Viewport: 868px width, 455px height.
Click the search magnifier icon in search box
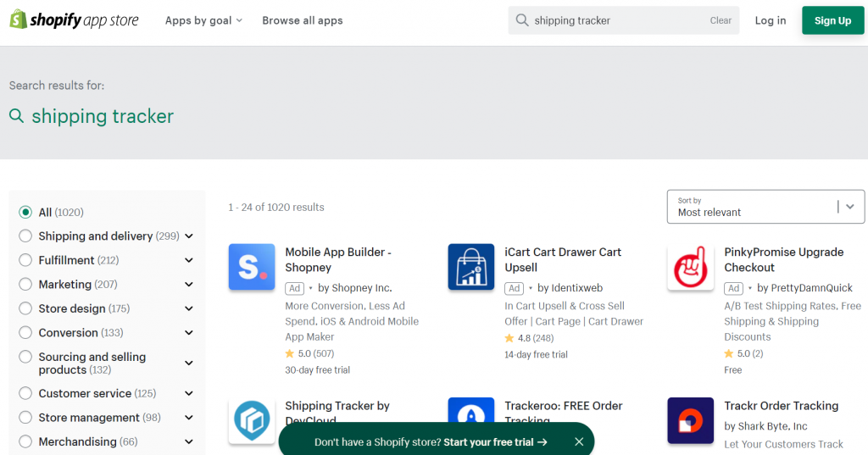click(x=521, y=20)
